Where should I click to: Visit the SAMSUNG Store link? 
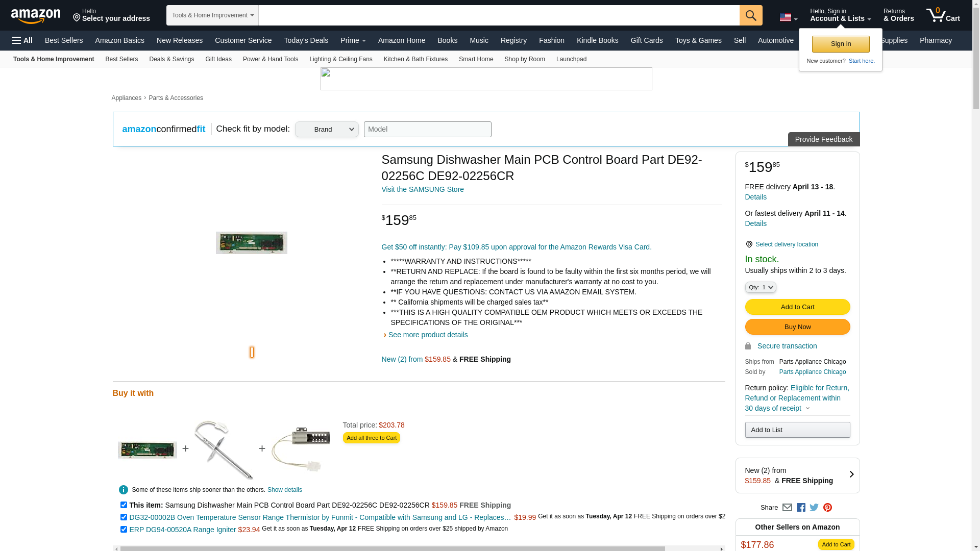422,189
